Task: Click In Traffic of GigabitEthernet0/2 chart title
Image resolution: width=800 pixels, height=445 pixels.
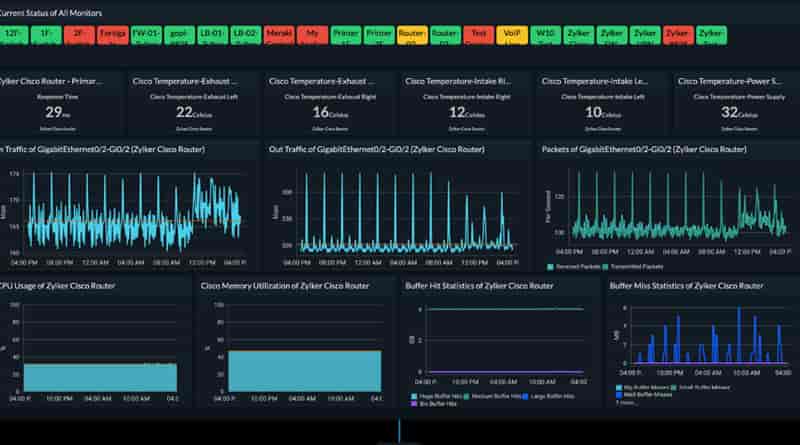Action: pyautogui.click(x=103, y=150)
